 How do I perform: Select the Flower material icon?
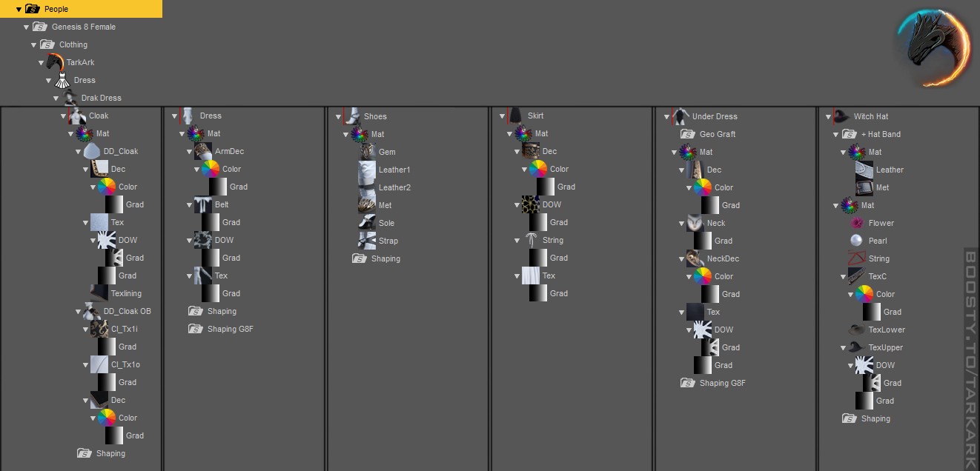click(x=856, y=223)
